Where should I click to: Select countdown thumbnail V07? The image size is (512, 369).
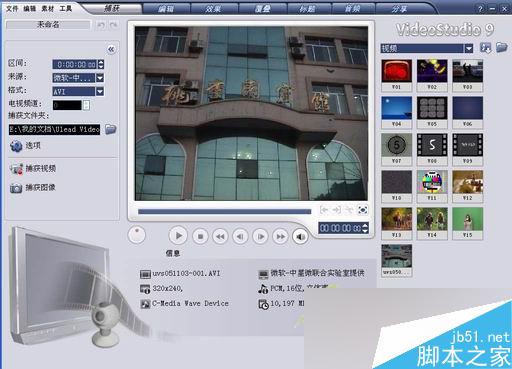tap(396, 149)
